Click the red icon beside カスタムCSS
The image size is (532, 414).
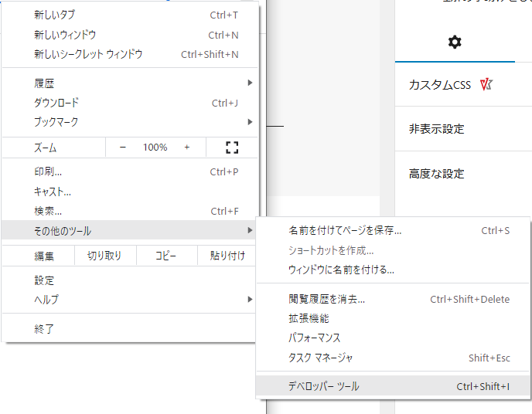click(486, 85)
